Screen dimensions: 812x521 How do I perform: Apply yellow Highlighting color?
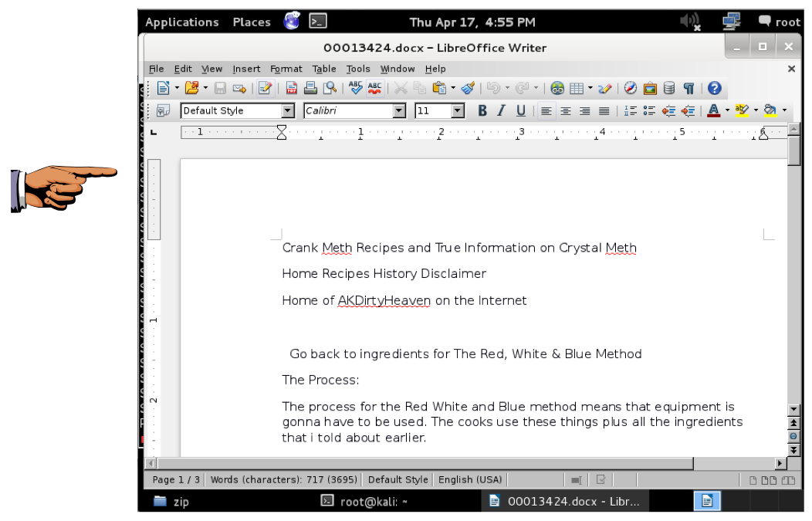coord(742,110)
